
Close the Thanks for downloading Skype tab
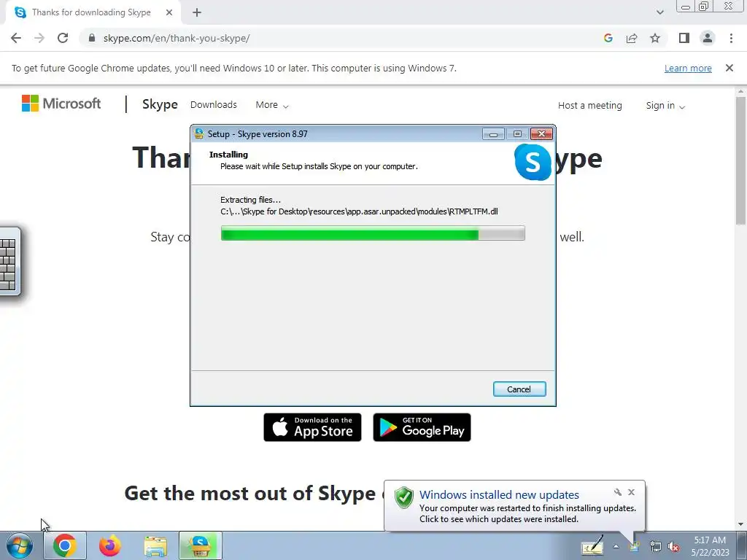[169, 12]
